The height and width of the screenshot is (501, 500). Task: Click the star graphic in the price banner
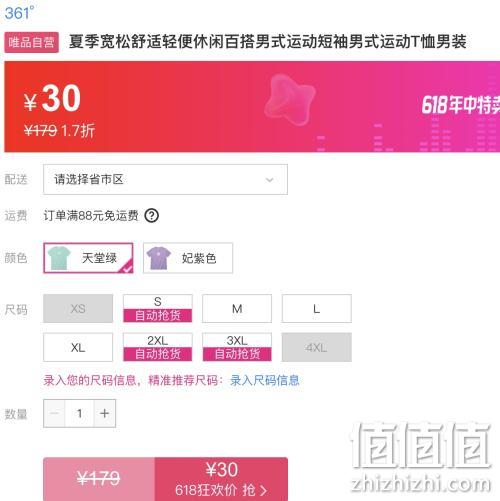(290, 99)
